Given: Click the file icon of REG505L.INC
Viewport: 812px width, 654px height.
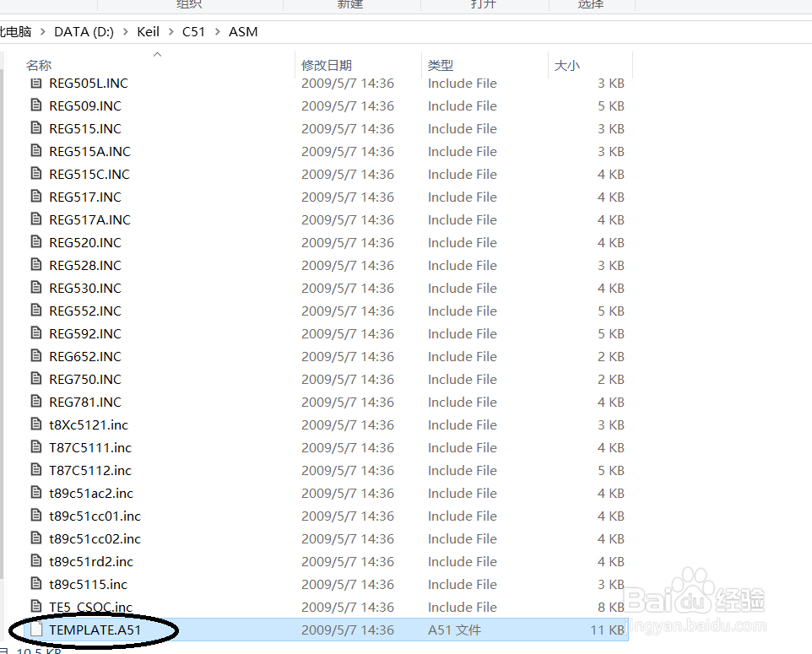Looking at the screenshot, I should pyautogui.click(x=36, y=83).
